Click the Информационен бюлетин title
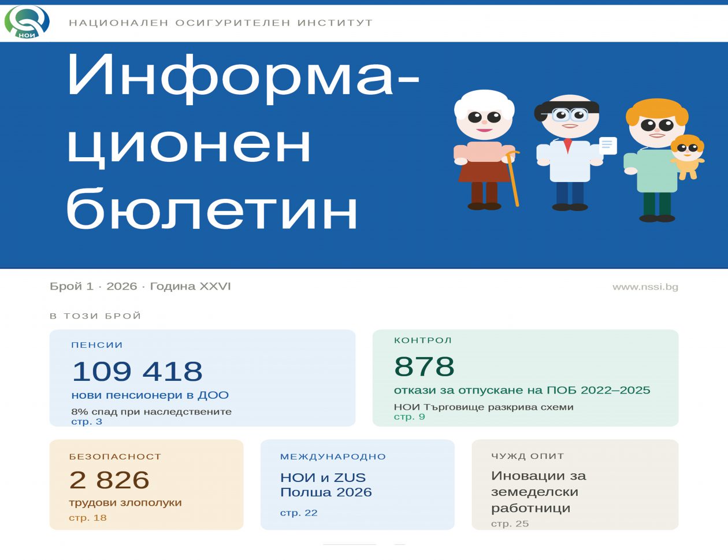The image size is (728, 560). tap(243, 142)
